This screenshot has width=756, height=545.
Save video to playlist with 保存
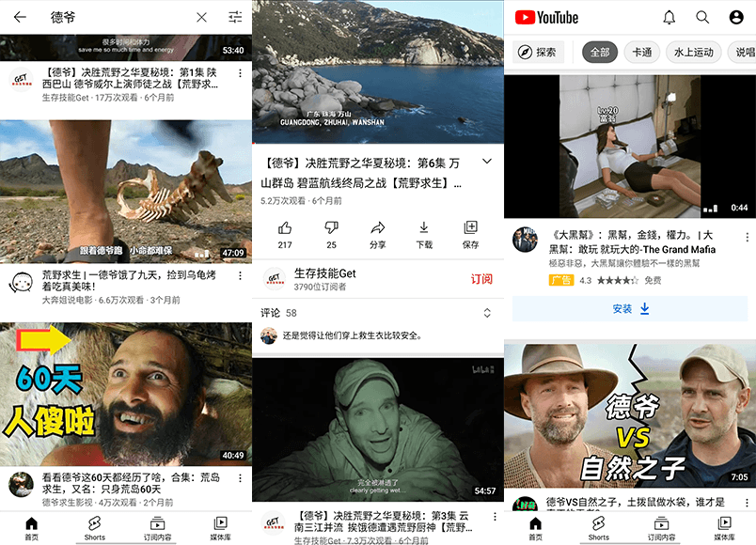point(470,235)
